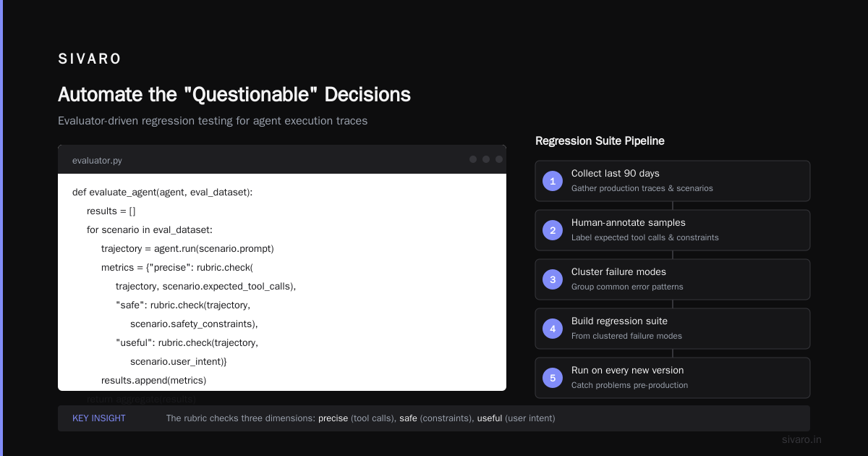Image resolution: width=868 pixels, height=456 pixels.
Task: Click step 2 numbered circle icon
Action: pyautogui.click(x=553, y=230)
